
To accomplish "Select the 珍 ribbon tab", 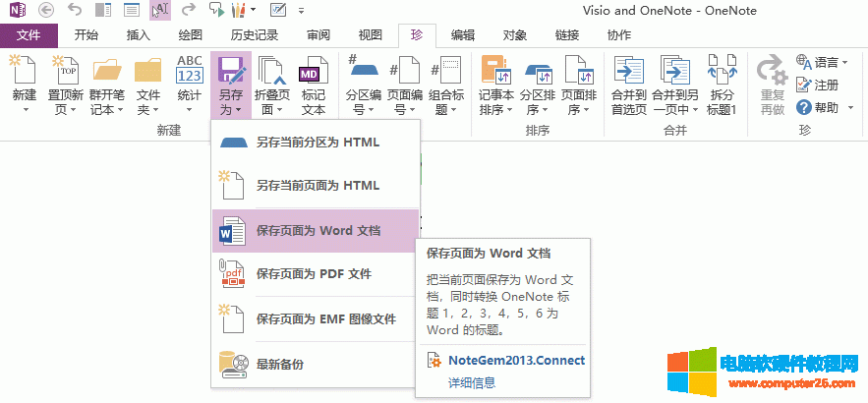I will [x=417, y=36].
